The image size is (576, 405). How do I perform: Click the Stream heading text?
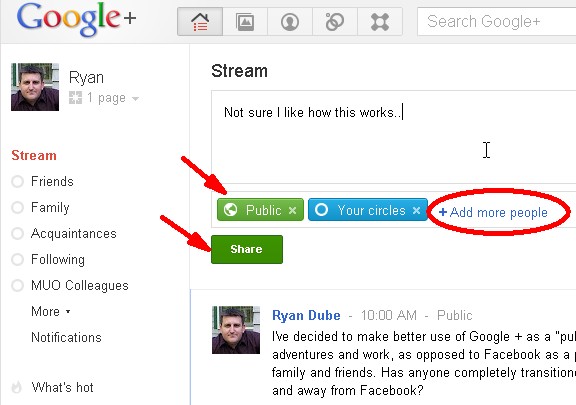[239, 71]
